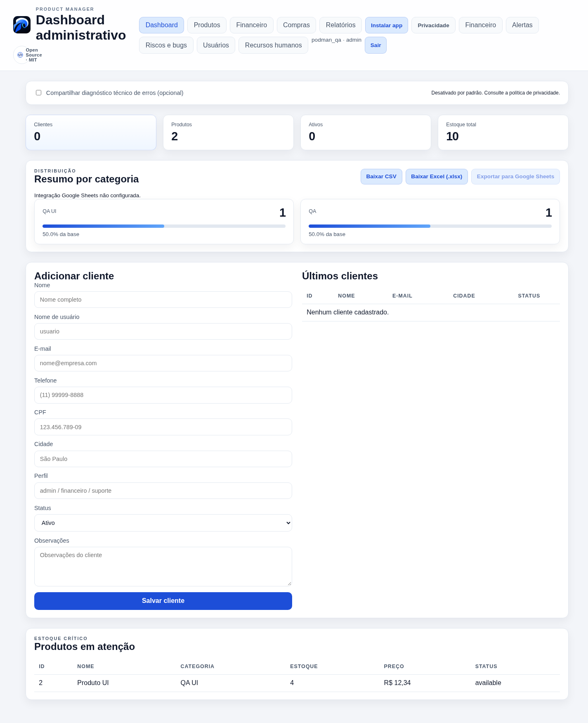Image resolution: width=588 pixels, height=723 pixels.
Task: Open Financeiro tab between Produtos and Compras
Action: click(x=252, y=25)
